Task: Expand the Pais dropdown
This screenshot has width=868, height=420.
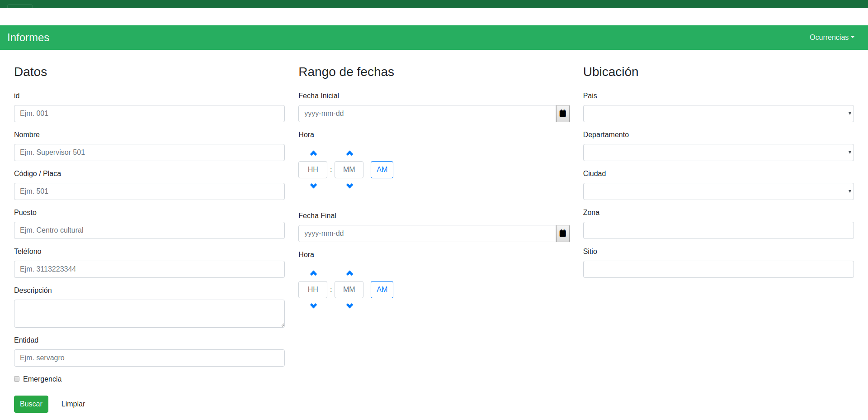Action: (718, 114)
